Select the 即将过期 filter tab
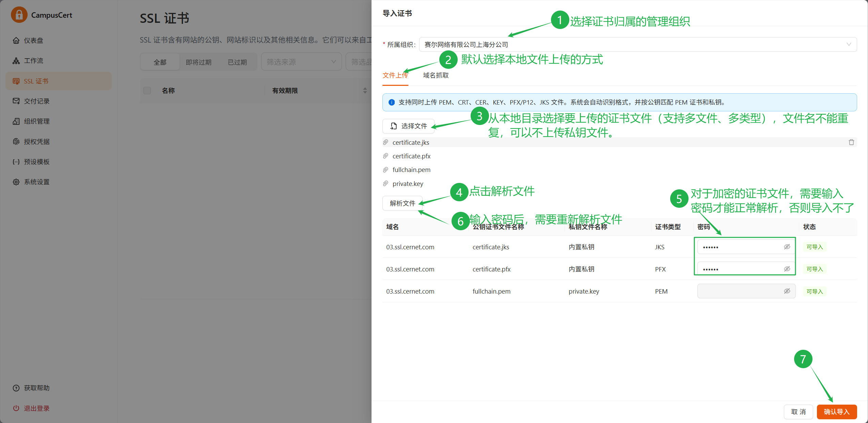This screenshot has width=868, height=423. (199, 62)
